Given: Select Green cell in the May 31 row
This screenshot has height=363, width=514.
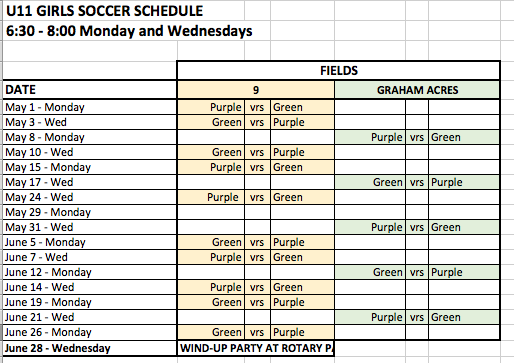Looking at the screenshot, I should pos(464,227).
